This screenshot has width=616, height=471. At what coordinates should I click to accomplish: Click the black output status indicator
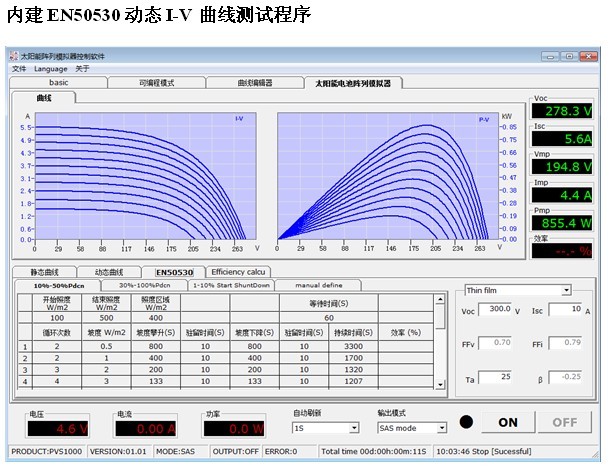466,422
